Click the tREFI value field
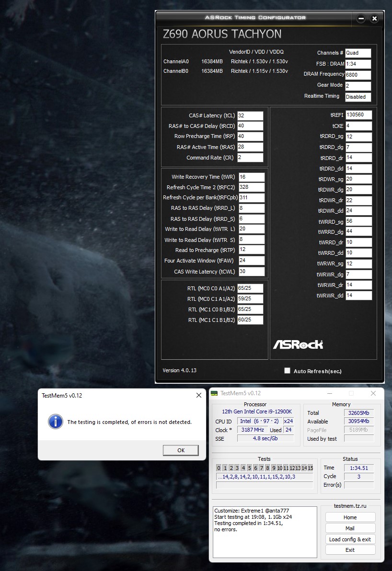The width and height of the screenshot is (392, 571). [358, 115]
